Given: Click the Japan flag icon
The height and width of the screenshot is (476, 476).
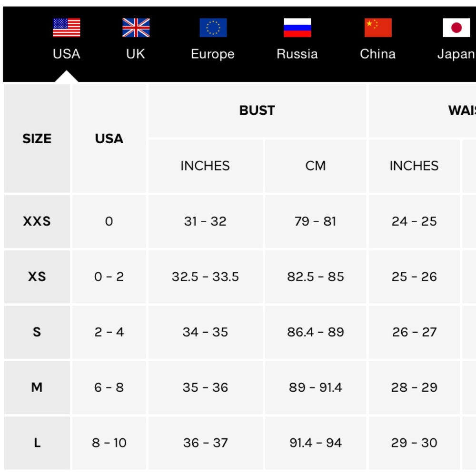Looking at the screenshot, I should coord(456,28).
